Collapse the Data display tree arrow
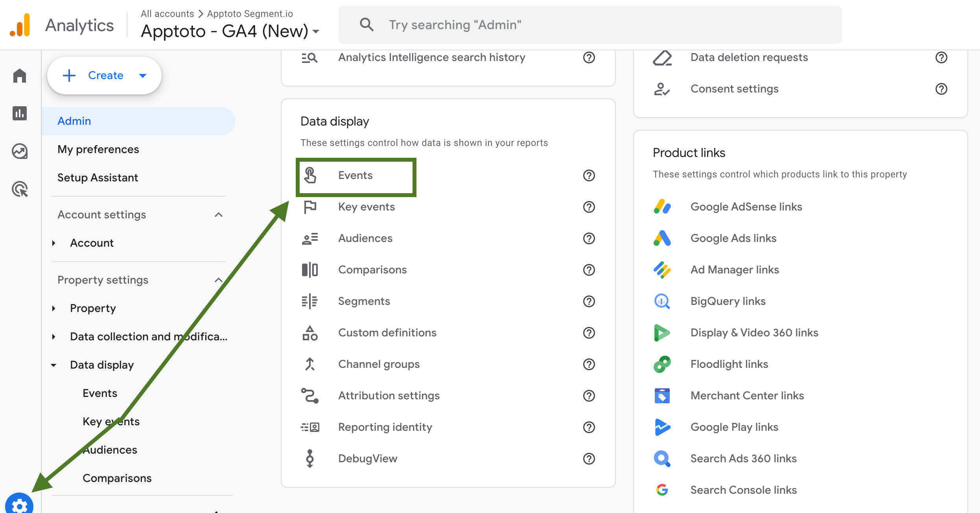This screenshot has width=980, height=513. click(x=53, y=365)
